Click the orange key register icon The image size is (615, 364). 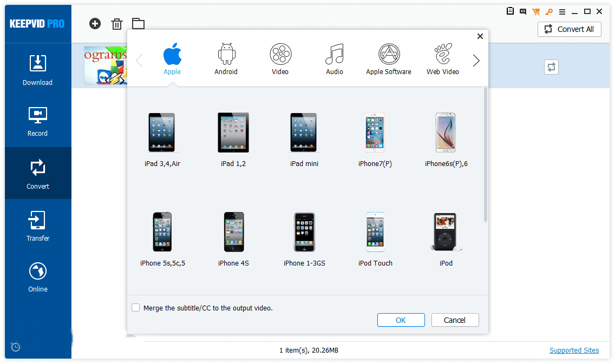549,12
